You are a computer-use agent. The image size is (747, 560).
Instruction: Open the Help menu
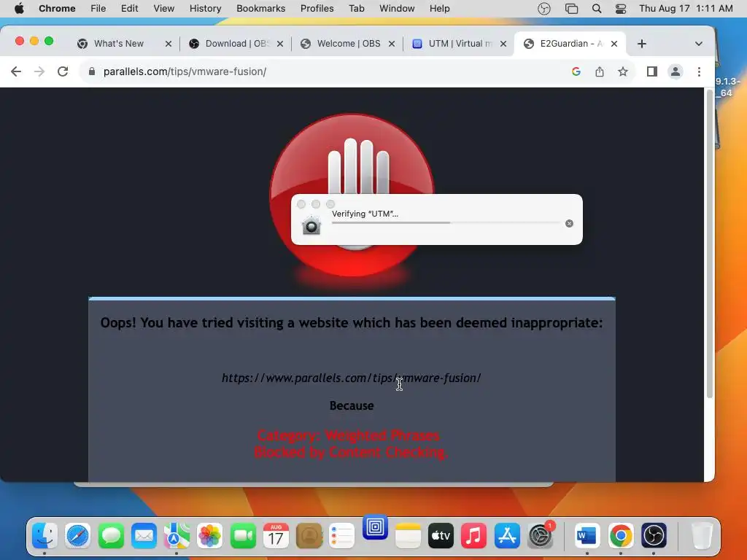439,9
